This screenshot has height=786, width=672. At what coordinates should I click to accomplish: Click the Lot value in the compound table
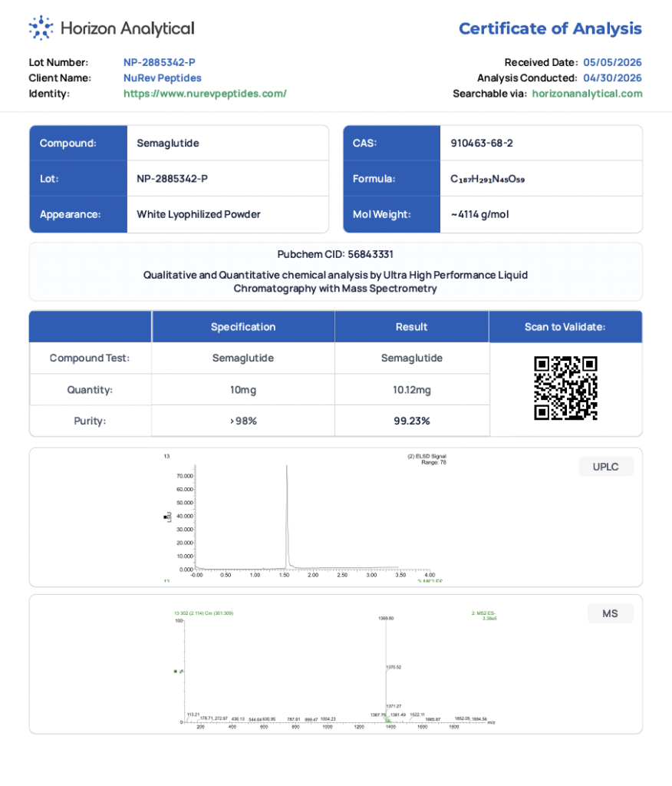228,179
